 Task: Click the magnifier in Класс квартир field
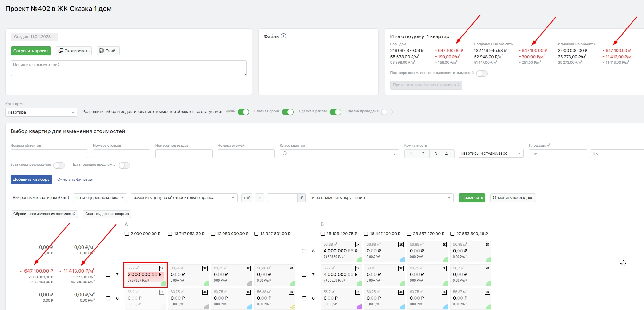coord(285,154)
